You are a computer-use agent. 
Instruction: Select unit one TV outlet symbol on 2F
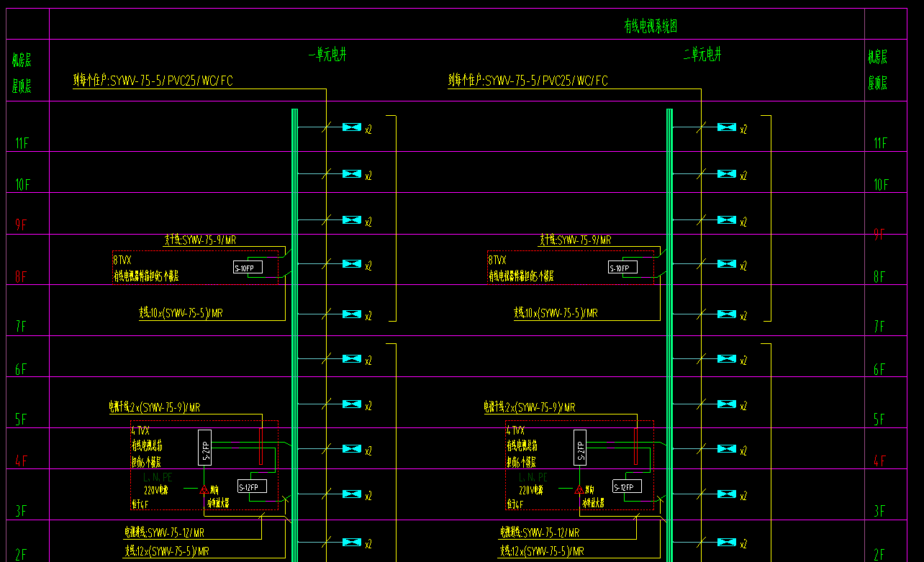click(351, 542)
